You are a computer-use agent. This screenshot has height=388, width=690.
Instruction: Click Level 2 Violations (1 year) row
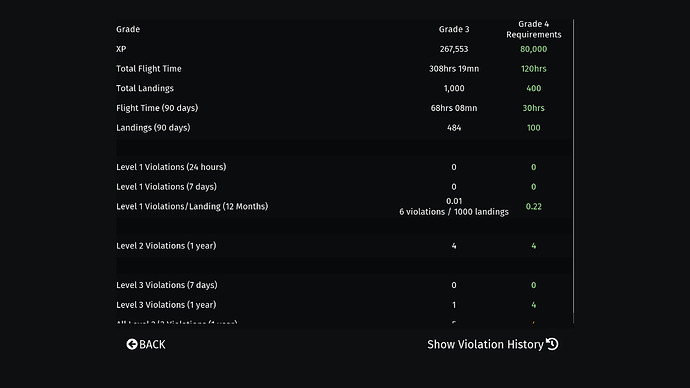pyautogui.click(x=344, y=246)
